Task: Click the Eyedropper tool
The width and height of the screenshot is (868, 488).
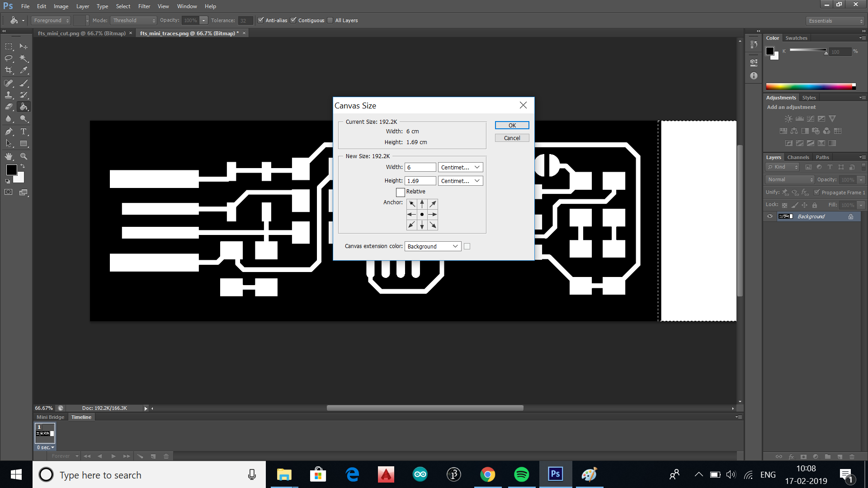Action: coord(24,70)
